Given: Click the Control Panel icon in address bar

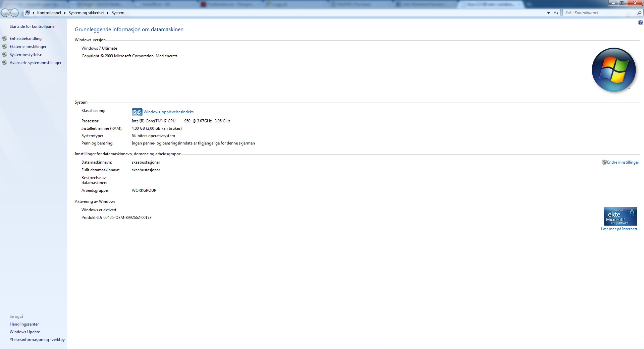Looking at the screenshot, I should pos(28,13).
